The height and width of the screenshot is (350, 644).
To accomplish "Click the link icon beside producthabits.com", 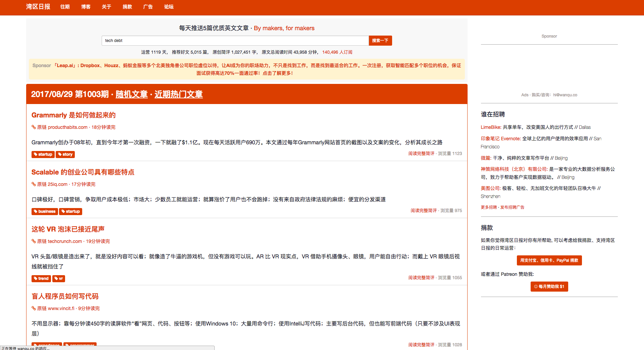I will tap(34, 127).
